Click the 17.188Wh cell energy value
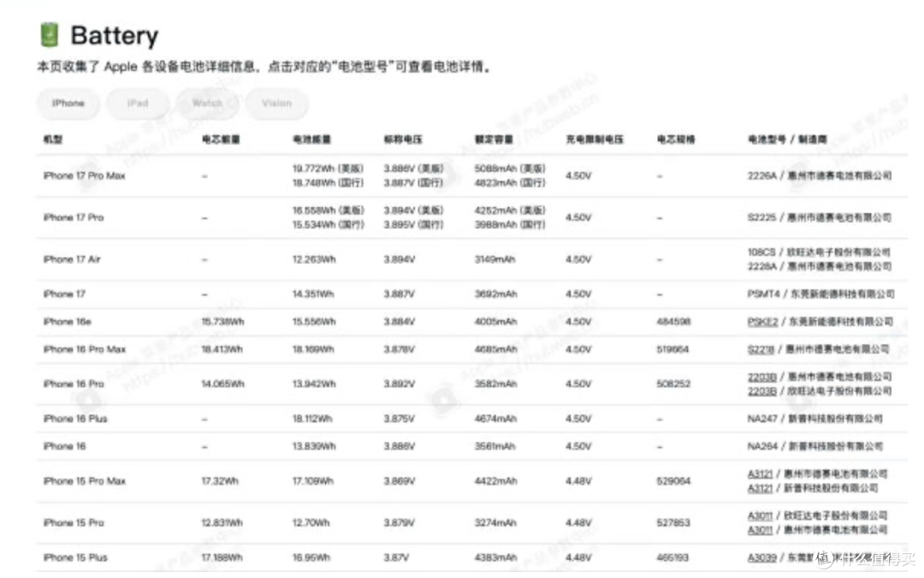 pyautogui.click(x=222, y=557)
